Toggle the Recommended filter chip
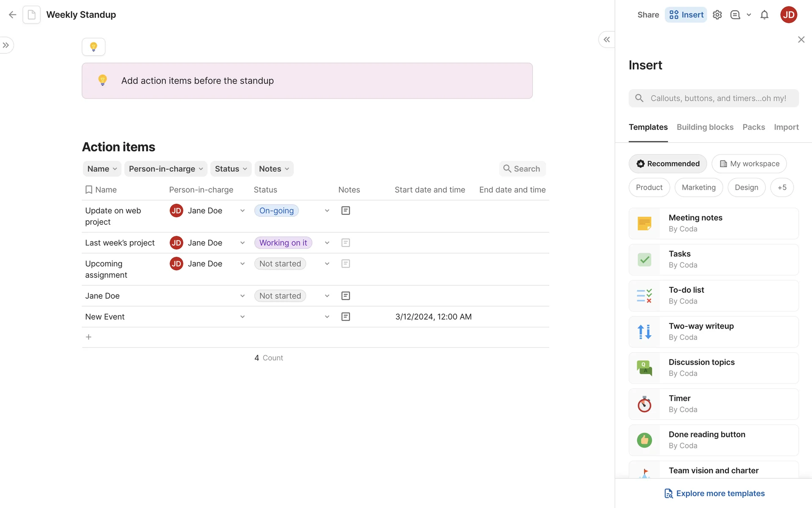812x508 pixels. [668, 164]
